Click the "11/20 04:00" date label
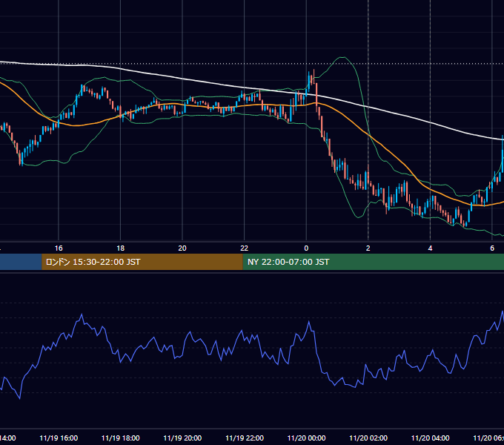 coord(431,438)
